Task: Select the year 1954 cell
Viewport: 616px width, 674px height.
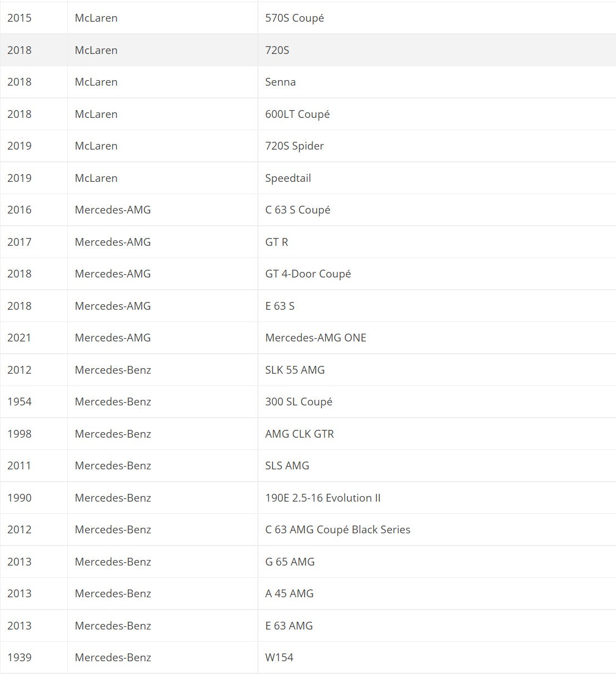Action: click(x=19, y=402)
